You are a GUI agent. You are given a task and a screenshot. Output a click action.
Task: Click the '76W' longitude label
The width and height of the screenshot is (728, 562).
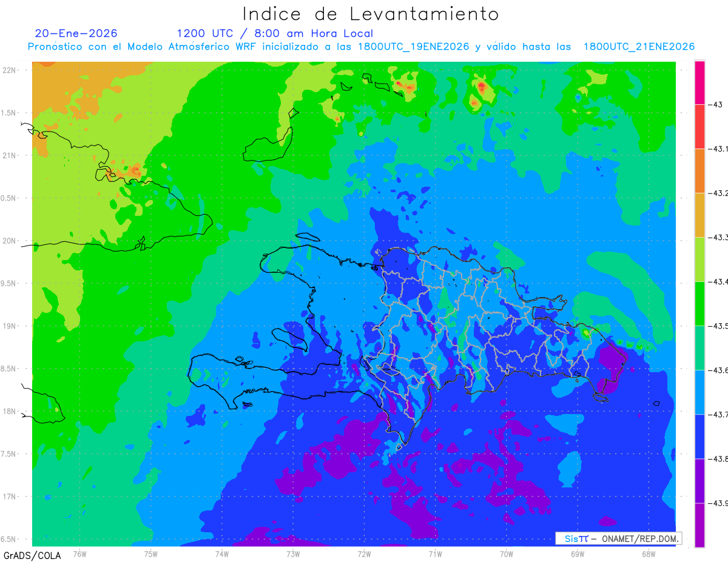coord(80,554)
